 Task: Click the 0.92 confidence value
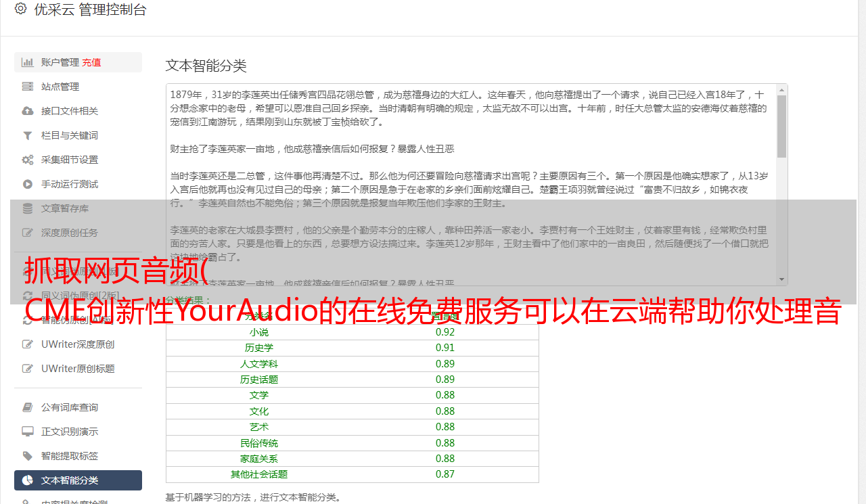[445, 332]
